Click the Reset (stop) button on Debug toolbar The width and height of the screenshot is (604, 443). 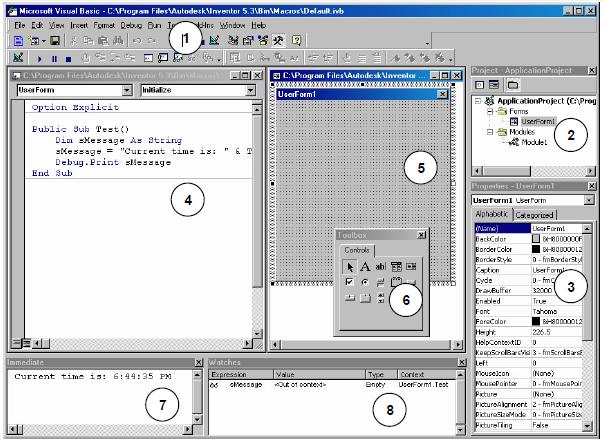coord(68,59)
